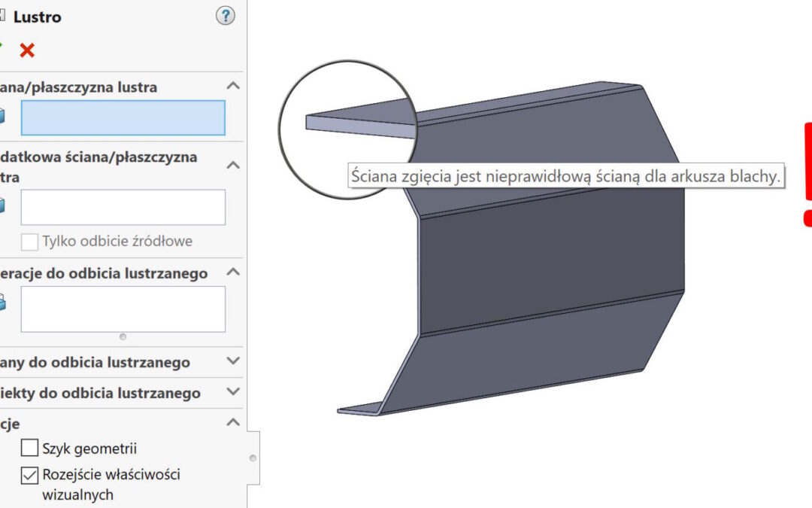The height and width of the screenshot is (508, 812).
Task: Collapse the Operacje do odbicia lustrzanego section
Action: 233,272
